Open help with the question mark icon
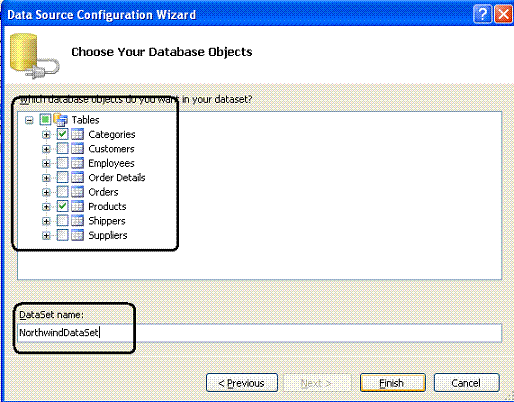The image size is (514, 402). pyautogui.click(x=482, y=14)
